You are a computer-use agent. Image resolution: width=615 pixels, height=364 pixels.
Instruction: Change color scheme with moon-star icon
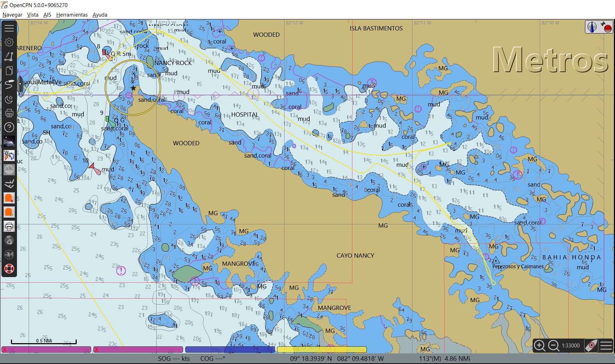tap(9, 99)
